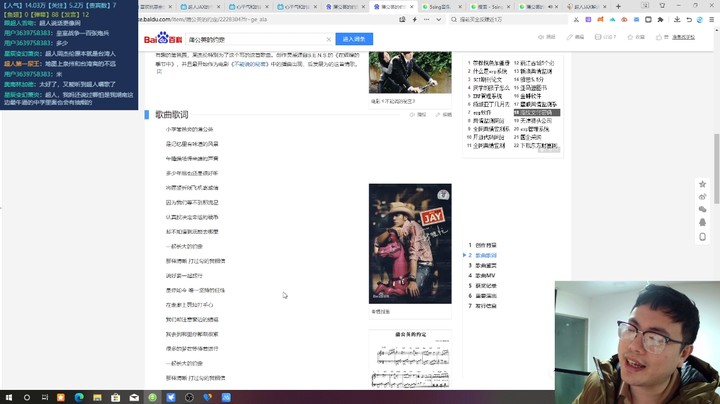Switch to the tab playing audio
720x404 pixels.
(x=536, y=7)
